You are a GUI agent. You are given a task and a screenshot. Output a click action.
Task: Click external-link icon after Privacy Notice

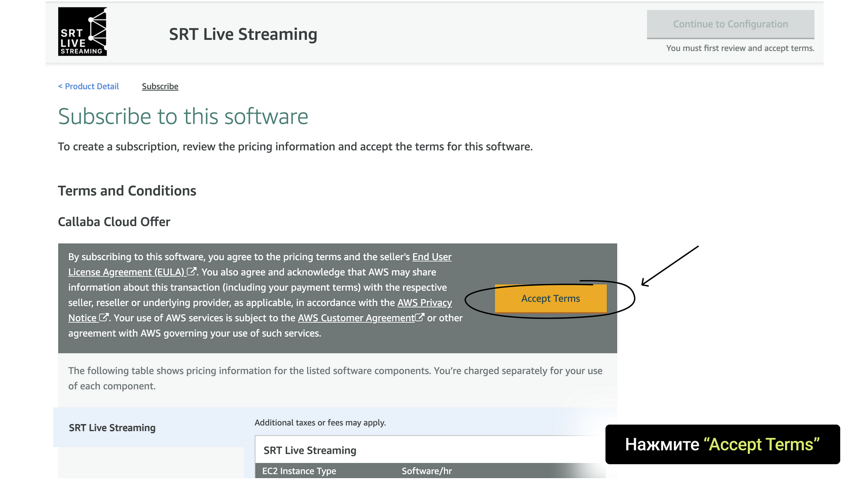104,317
